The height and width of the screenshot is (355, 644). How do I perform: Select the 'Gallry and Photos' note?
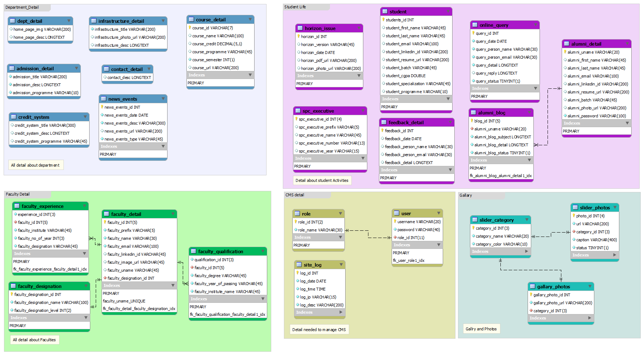click(x=481, y=329)
